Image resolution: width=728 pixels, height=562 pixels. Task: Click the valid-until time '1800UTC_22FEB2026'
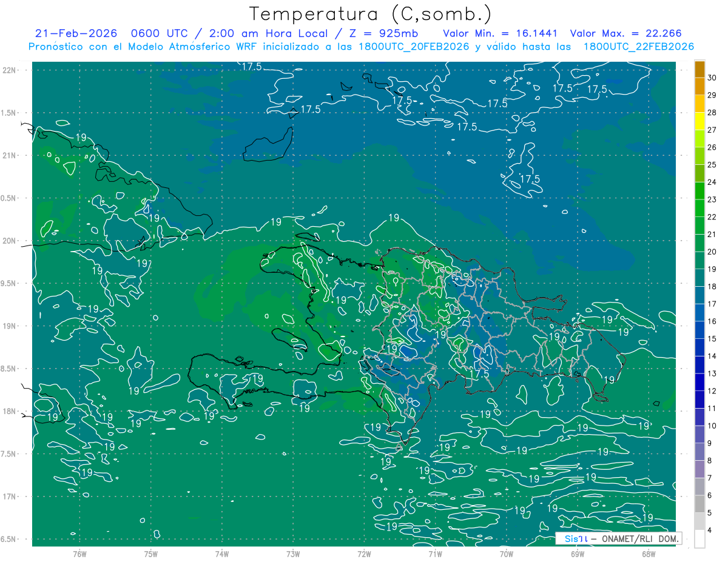click(x=639, y=47)
